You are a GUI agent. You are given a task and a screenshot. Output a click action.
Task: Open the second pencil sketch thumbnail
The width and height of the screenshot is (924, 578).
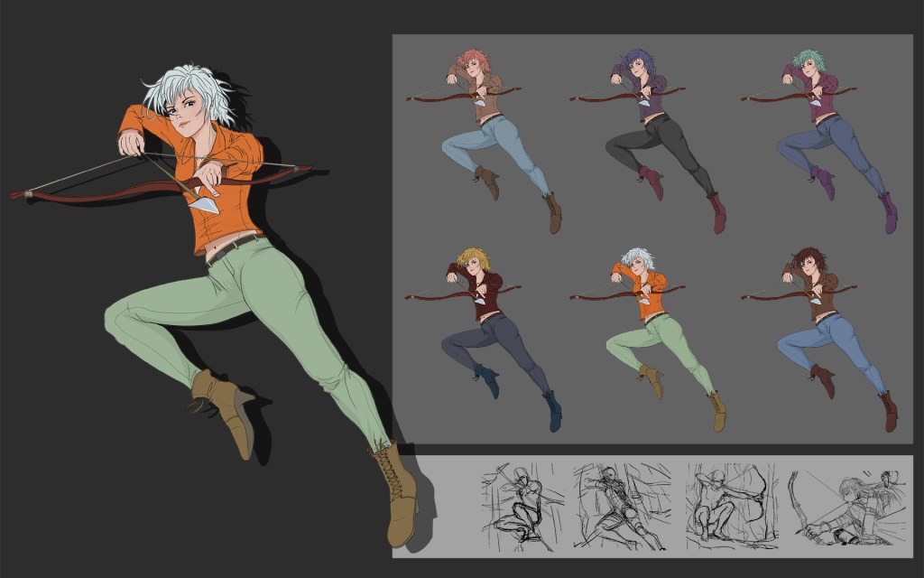click(x=622, y=507)
